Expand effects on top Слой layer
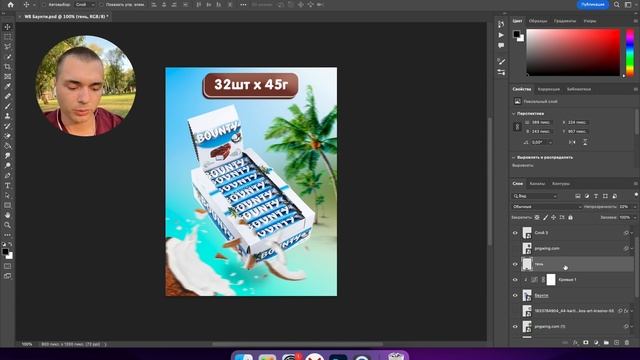This screenshot has height=360, width=640. (632, 233)
